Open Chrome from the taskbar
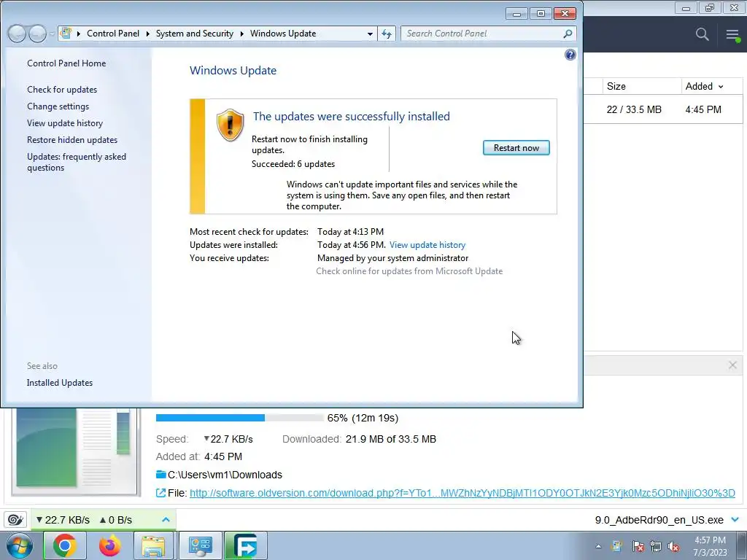 tap(65, 545)
